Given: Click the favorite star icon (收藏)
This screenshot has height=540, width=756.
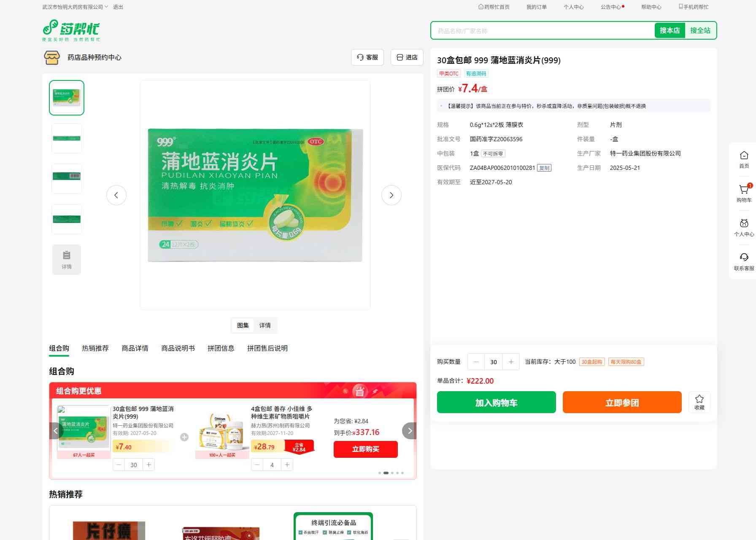Looking at the screenshot, I should point(699,402).
